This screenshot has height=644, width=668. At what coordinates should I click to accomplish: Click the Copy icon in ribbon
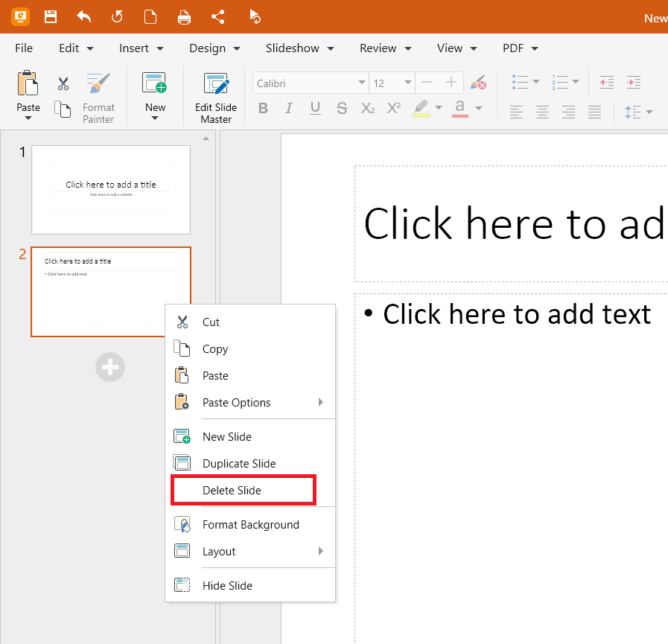63,109
